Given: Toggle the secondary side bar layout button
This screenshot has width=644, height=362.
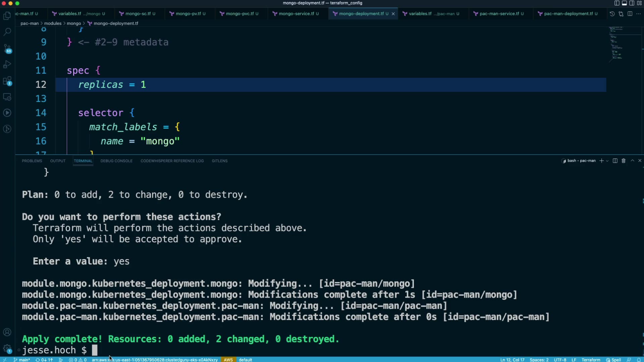Looking at the screenshot, I should click(632, 3).
